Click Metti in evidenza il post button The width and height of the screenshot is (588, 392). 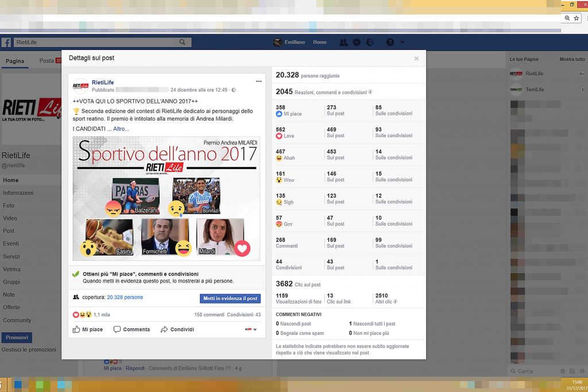pos(230,298)
